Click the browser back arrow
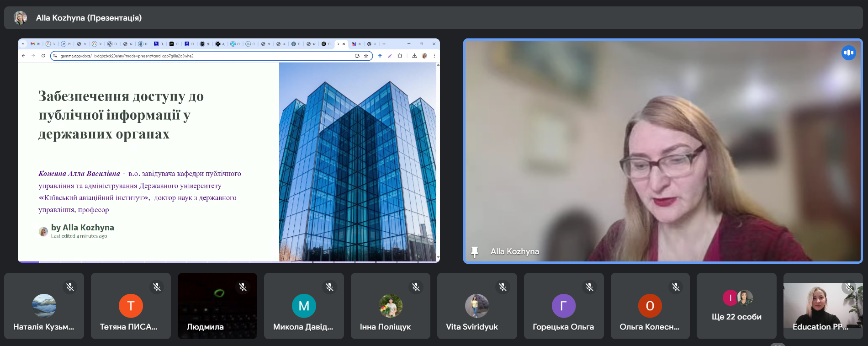This screenshot has width=868, height=346. (24, 56)
